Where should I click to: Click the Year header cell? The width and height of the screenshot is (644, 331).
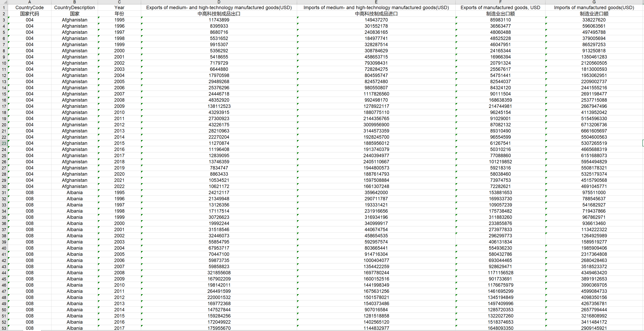(119, 8)
